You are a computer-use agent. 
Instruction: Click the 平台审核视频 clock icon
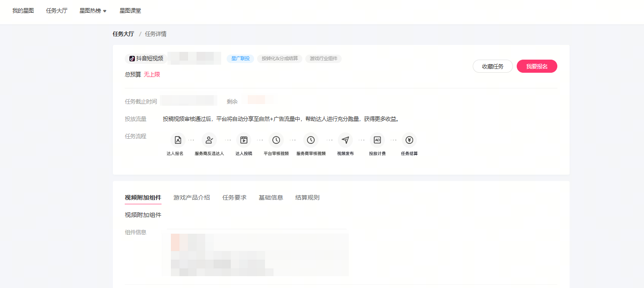click(x=276, y=140)
